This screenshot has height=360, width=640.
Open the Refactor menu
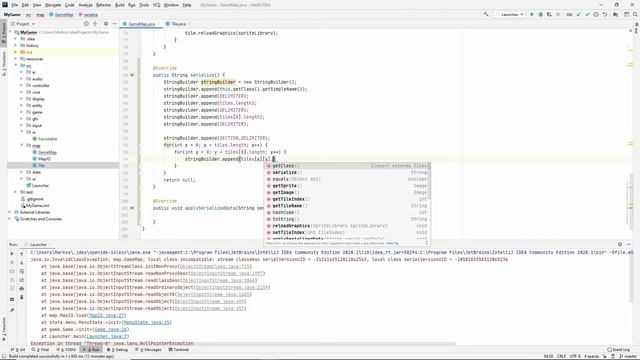(x=103, y=5)
